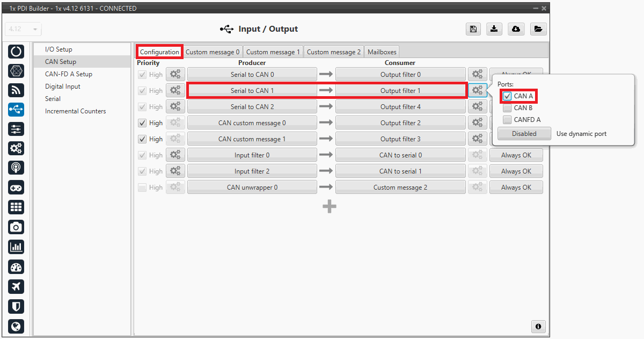
Task: Toggle High priority for CAN custom message 0
Action: pyautogui.click(x=142, y=123)
